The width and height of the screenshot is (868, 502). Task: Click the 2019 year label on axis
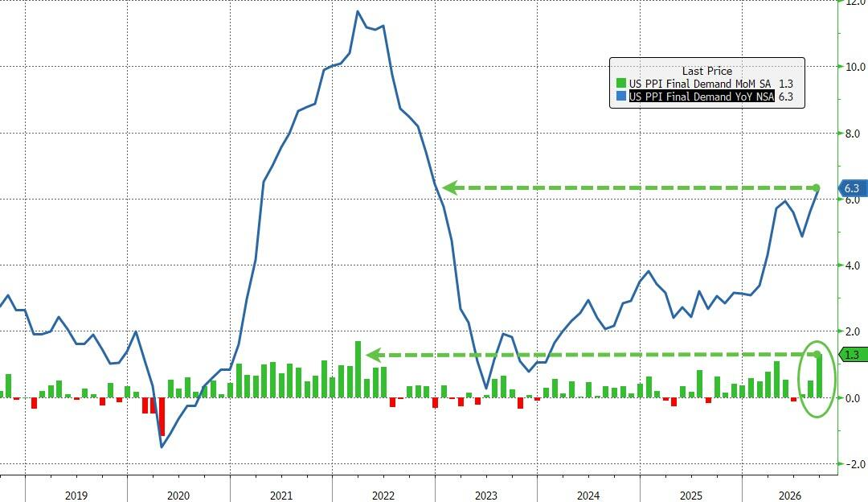point(76,496)
